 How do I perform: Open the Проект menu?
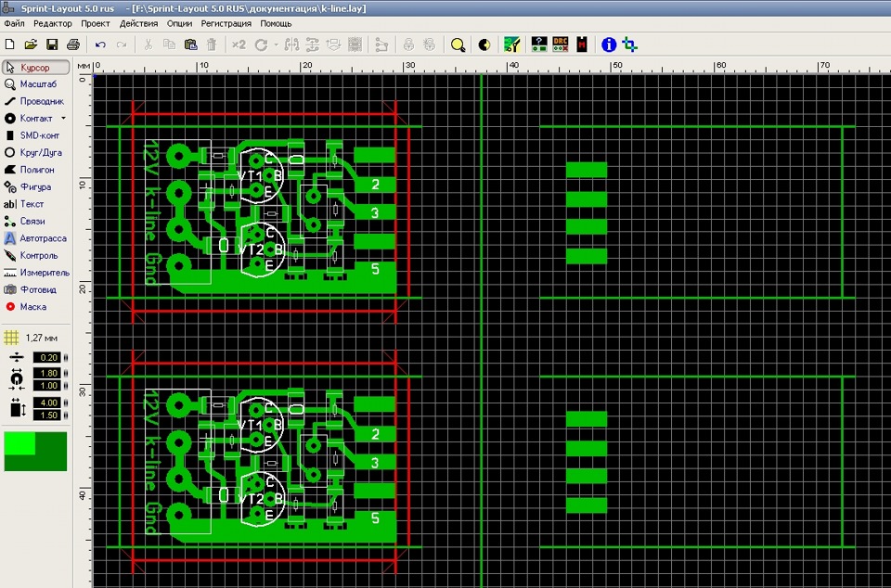(96, 24)
